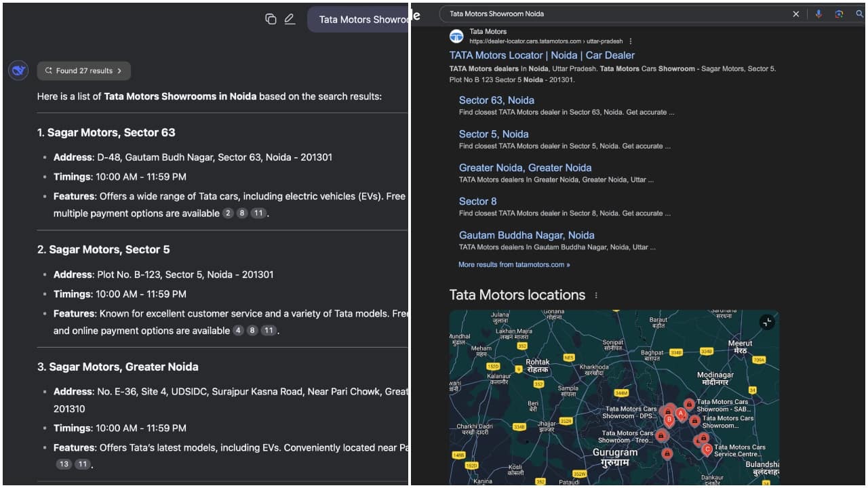Open the Greater Noida, Greater Noida sitelink
The width and height of the screenshot is (868, 488).
pos(525,167)
